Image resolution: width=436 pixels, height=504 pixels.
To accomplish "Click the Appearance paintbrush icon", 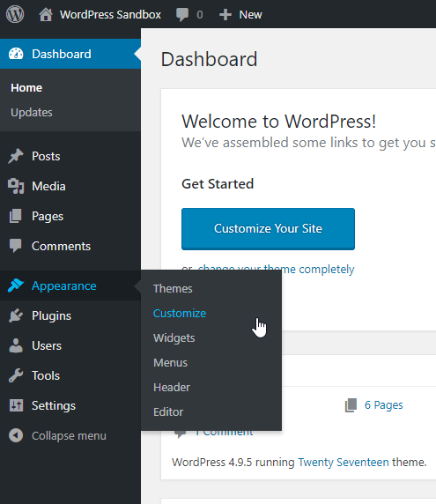I will (x=16, y=285).
